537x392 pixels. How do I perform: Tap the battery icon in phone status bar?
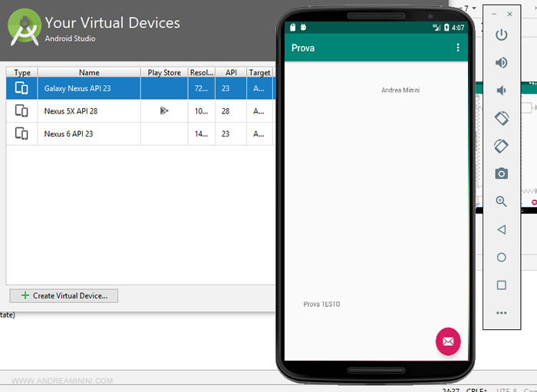click(446, 28)
